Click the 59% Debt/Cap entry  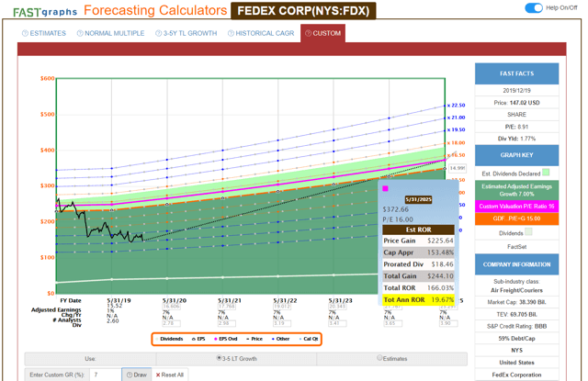tap(516, 338)
